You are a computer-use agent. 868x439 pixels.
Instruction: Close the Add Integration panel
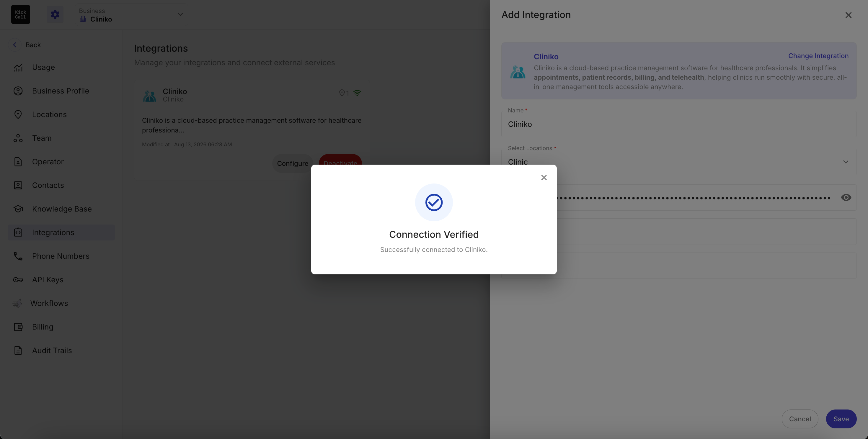click(x=848, y=15)
